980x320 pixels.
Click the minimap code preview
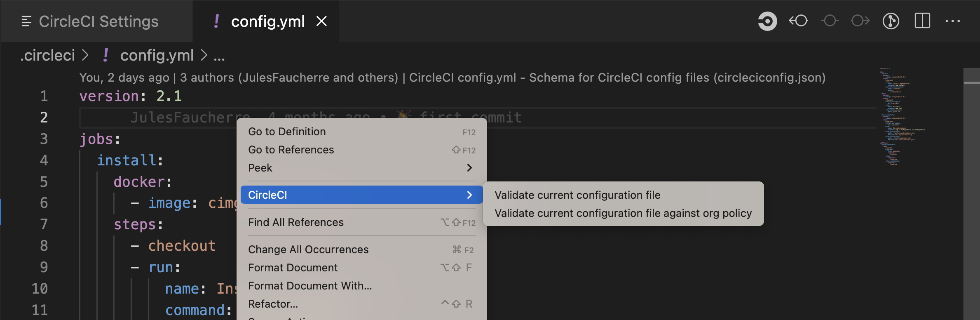coord(903,117)
